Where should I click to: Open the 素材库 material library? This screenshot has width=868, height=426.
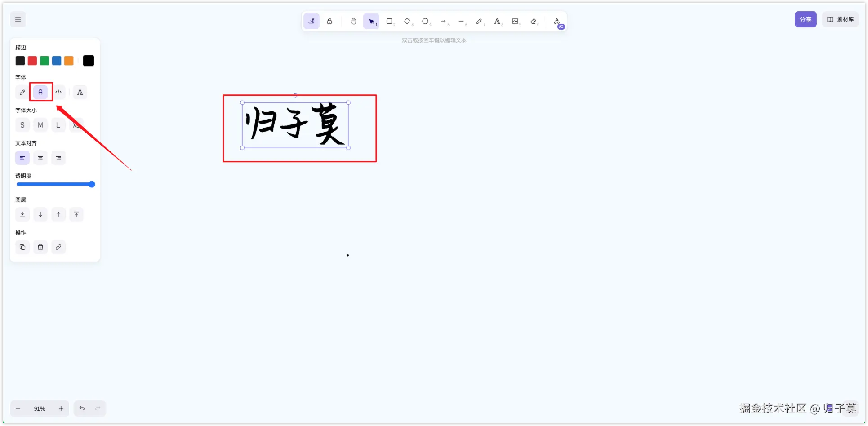pyautogui.click(x=840, y=19)
